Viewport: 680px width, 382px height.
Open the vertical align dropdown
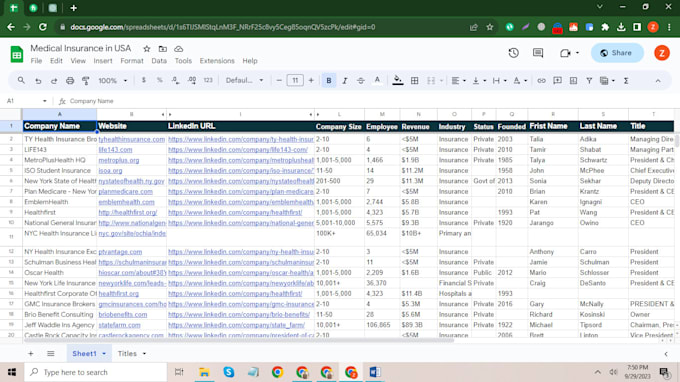(x=479, y=81)
